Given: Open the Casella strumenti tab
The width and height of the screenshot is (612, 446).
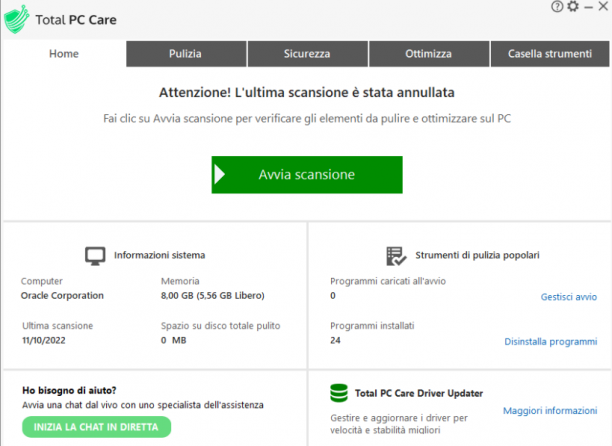Looking at the screenshot, I should [x=550, y=54].
